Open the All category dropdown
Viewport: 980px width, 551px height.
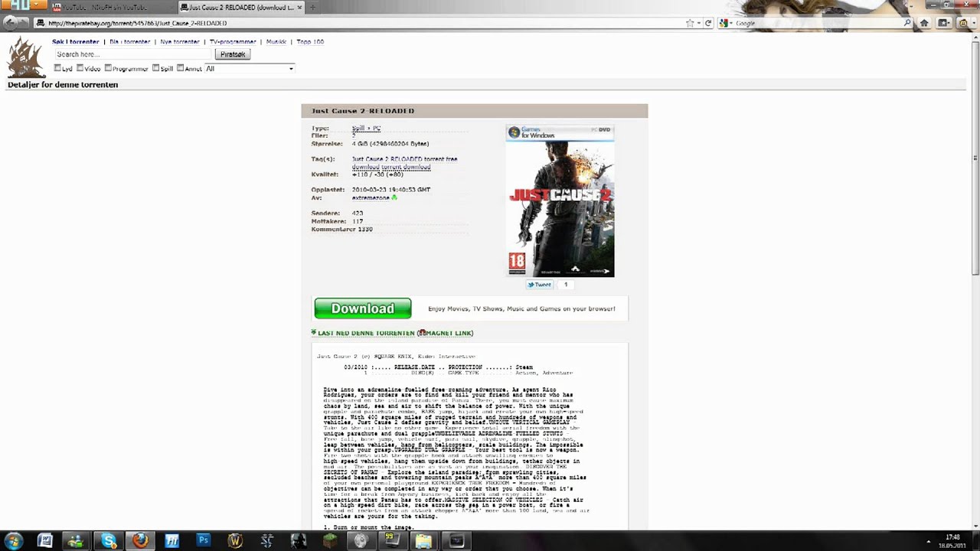point(250,69)
